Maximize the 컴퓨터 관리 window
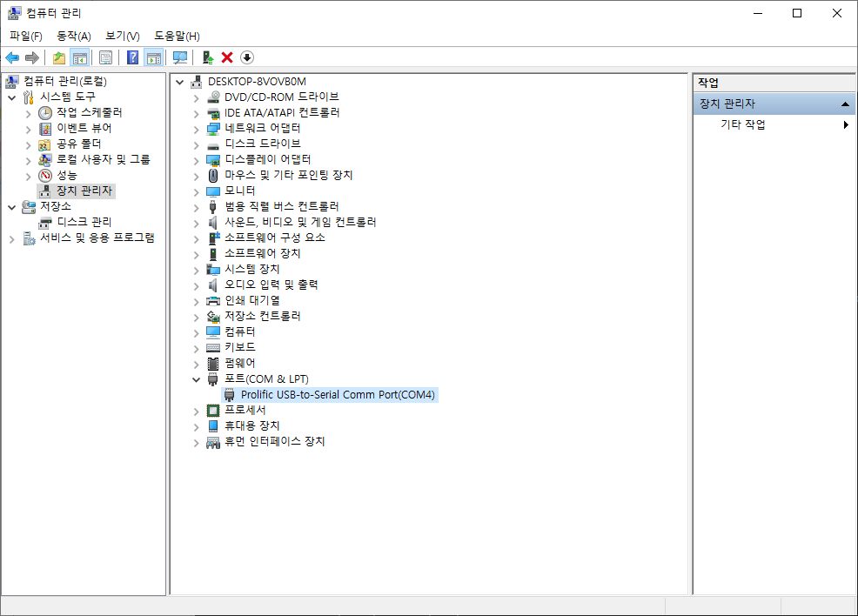Viewport: 858px width, 616px height. coord(797,13)
